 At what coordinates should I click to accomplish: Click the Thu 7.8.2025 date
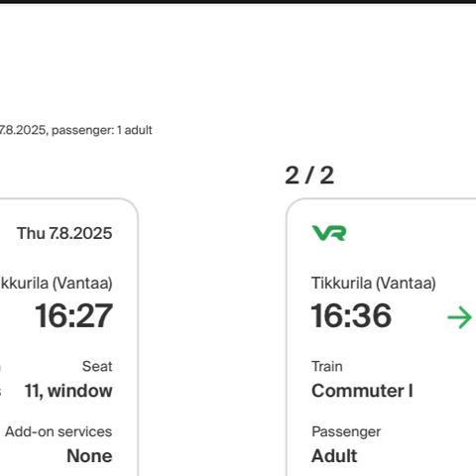(64, 233)
